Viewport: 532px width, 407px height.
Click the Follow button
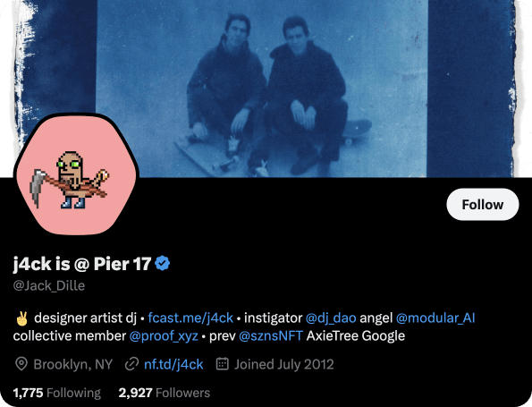(x=483, y=204)
